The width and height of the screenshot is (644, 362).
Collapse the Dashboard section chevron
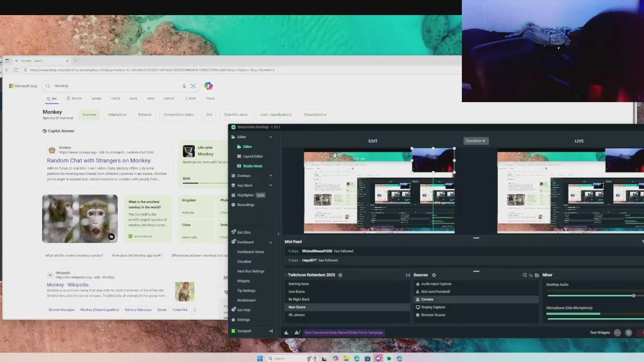point(271,242)
